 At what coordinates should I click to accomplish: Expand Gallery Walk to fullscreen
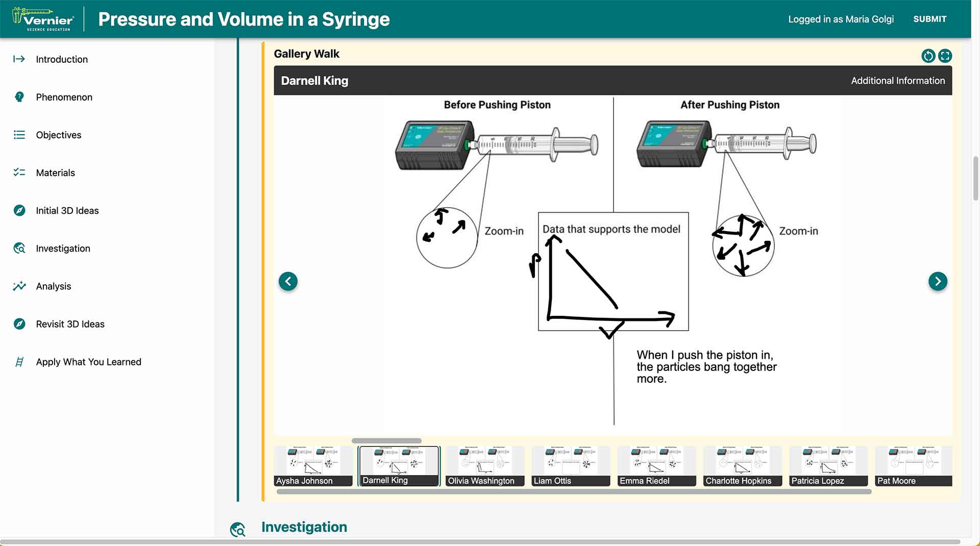[x=945, y=56]
